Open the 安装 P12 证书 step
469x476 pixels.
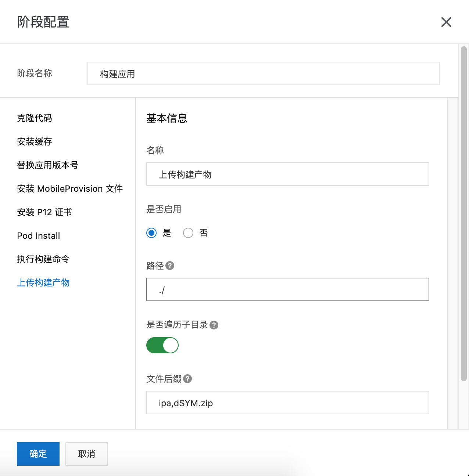pos(44,212)
